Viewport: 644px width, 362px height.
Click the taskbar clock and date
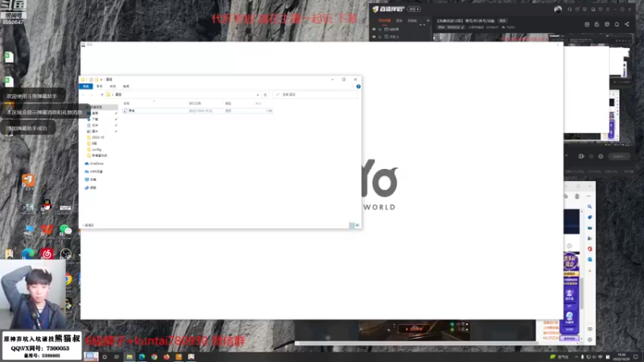[x=621, y=356]
